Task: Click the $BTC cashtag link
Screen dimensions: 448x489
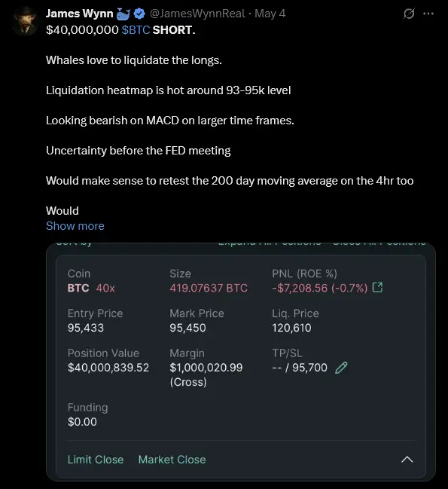Action: (136, 30)
